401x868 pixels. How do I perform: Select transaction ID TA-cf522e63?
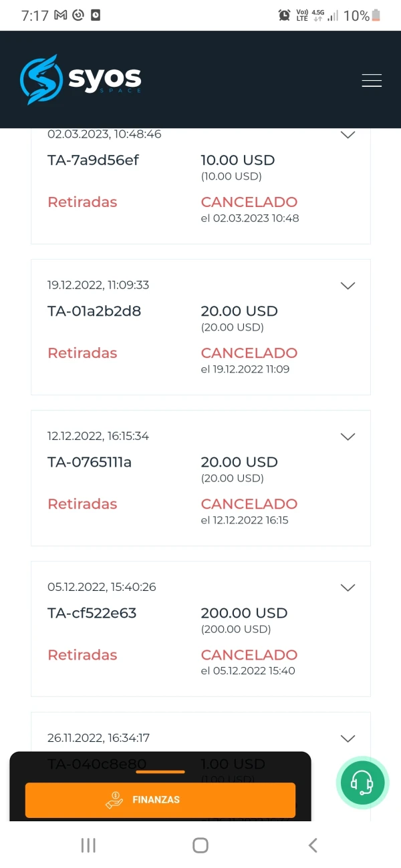(92, 613)
